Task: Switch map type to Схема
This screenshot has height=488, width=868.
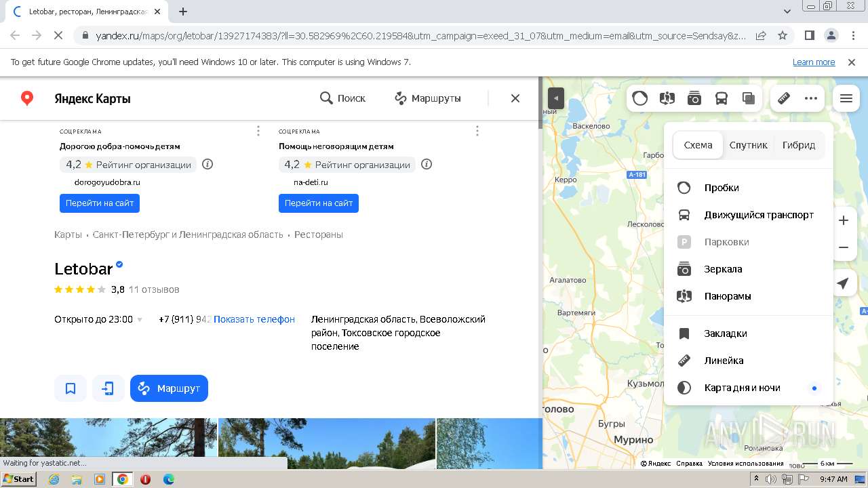Action: [698, 145]
